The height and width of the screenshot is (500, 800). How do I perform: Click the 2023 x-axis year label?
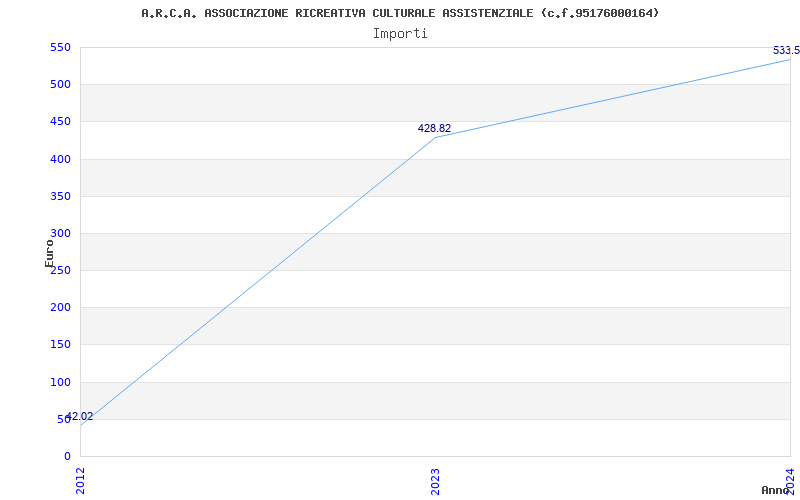pos(435,481)
